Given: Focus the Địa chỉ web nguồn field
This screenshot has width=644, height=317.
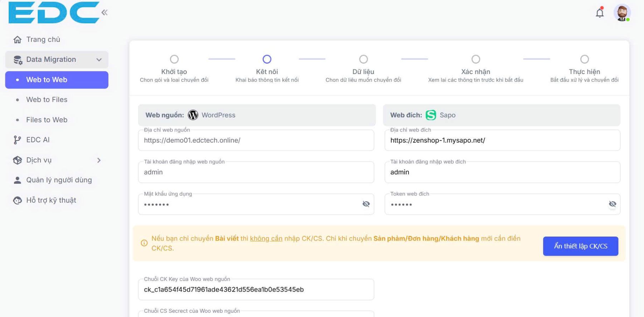Looking at the screenshot, I should pyautogui.click(x=256, y=140).
